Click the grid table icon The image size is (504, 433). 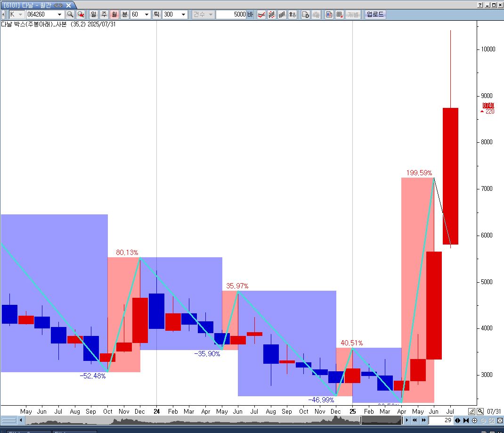pyautogui.click(x=339, y=15)
